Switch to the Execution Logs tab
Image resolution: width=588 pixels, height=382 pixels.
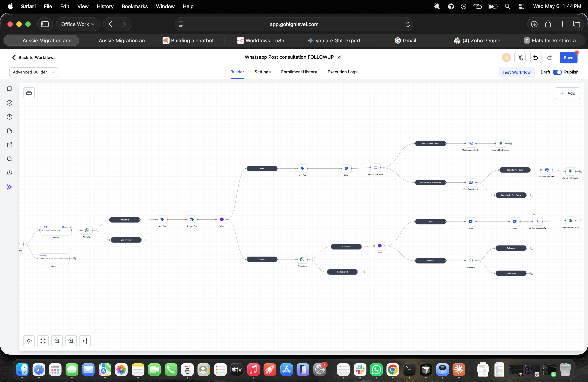coord(342,72)
